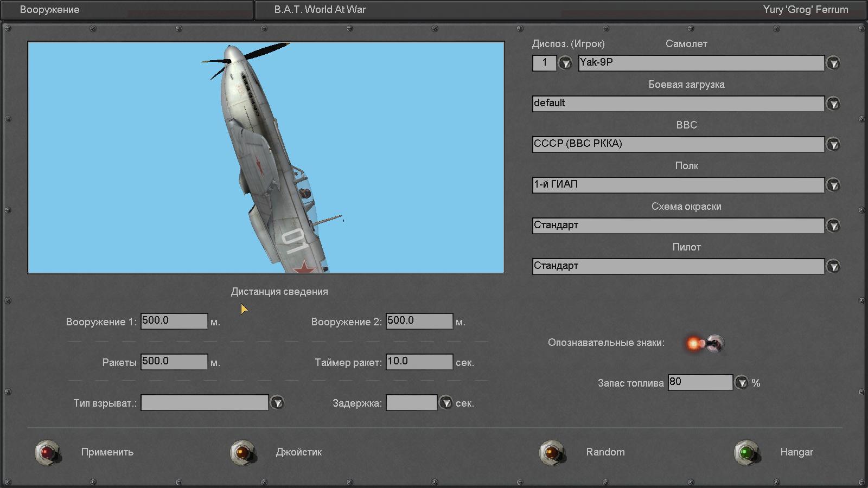This screenshot has width=868, height=488.
Task: Click the Дистанция сведения heading
Action: tap(279, 292)
